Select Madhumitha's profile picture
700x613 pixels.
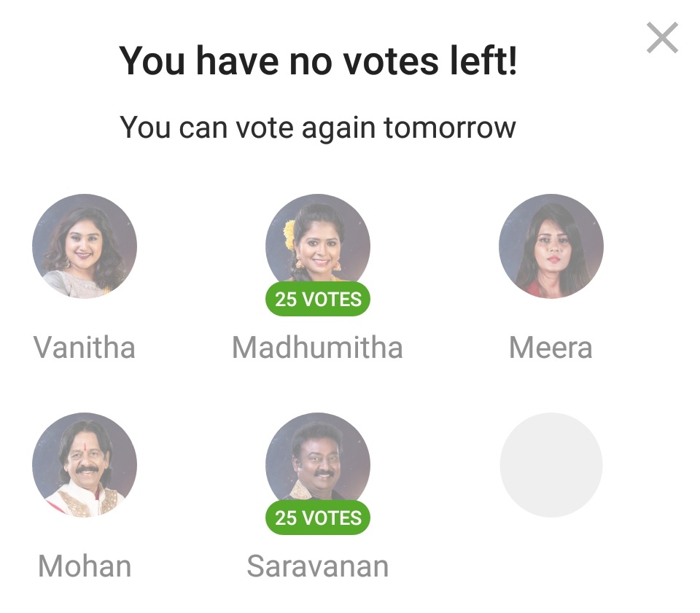click(x=318, y=242)
